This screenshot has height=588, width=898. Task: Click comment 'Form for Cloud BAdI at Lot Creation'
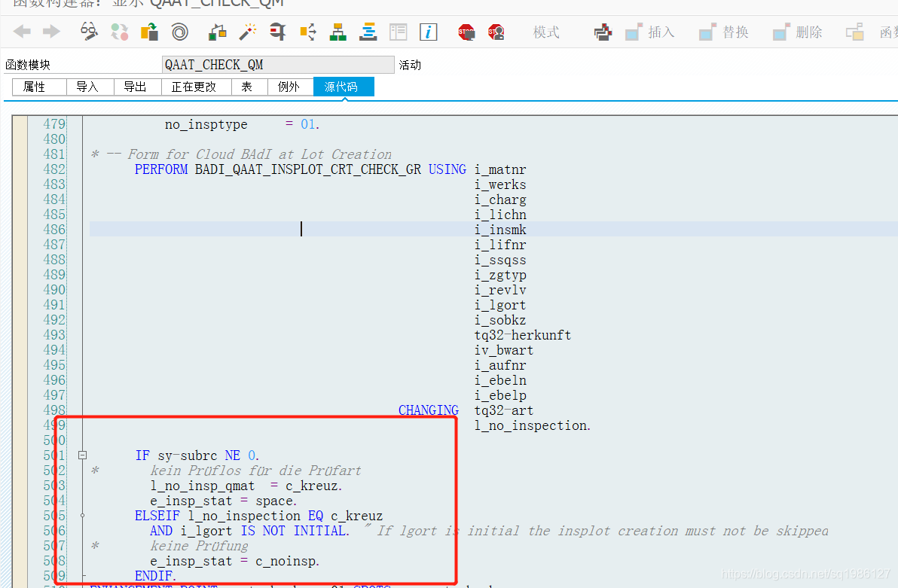point(259,154)
